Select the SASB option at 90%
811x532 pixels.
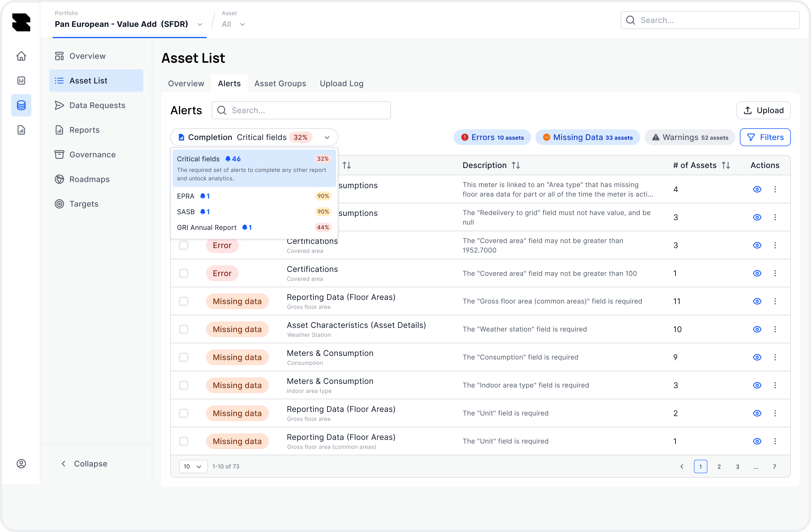pos(254,212)
